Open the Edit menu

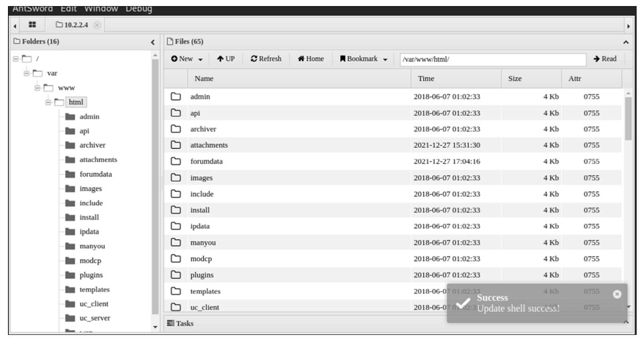[68, 9]
